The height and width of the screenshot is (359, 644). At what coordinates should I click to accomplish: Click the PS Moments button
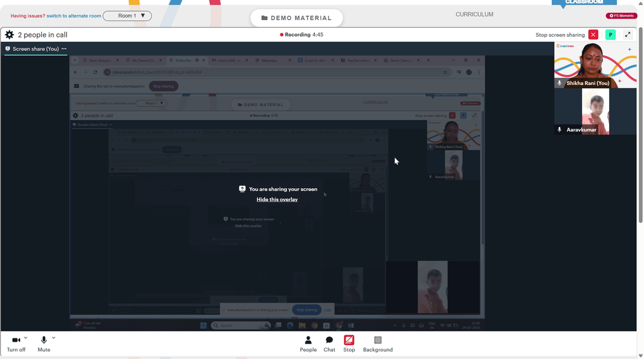(621, 15)
